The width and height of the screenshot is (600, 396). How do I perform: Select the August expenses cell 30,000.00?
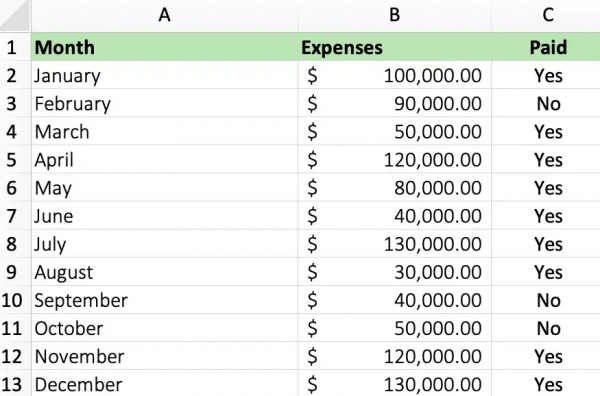tap(395, 272)
